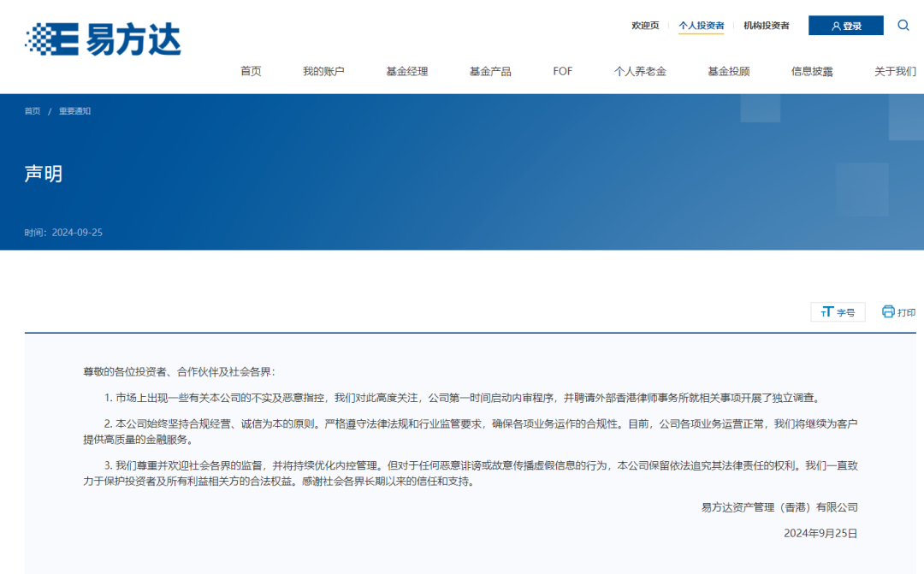Click signature 易方达资产管理（香港）有限公司
The height and width of the screenshot is (574, 924).
[x=779, y=507]
